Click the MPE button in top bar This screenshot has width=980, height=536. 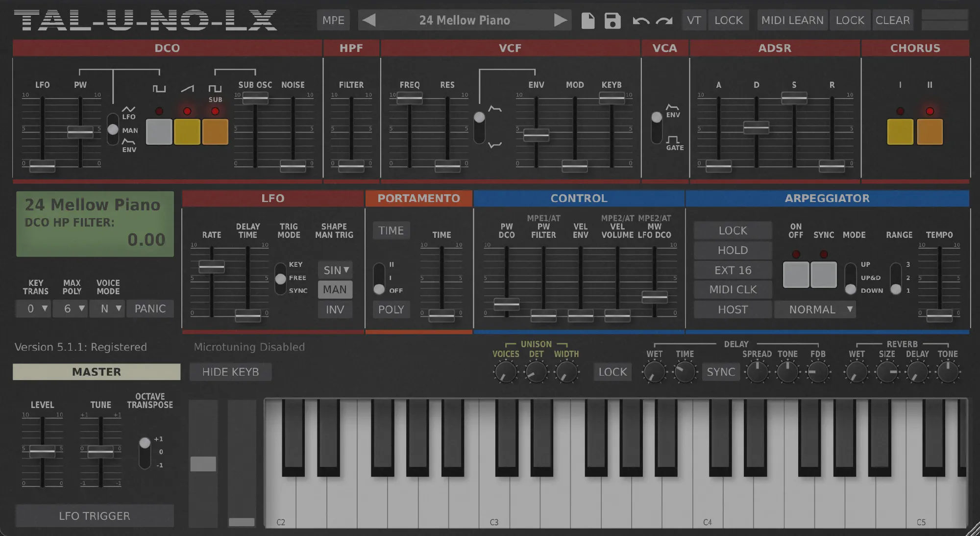[x=333, y=20]
